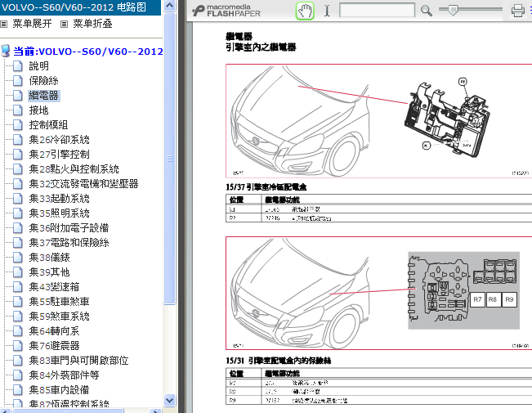The height and width of the screenshot is (413, 532).
Task: Open the 說明 page
Action: tap(38, 66)
